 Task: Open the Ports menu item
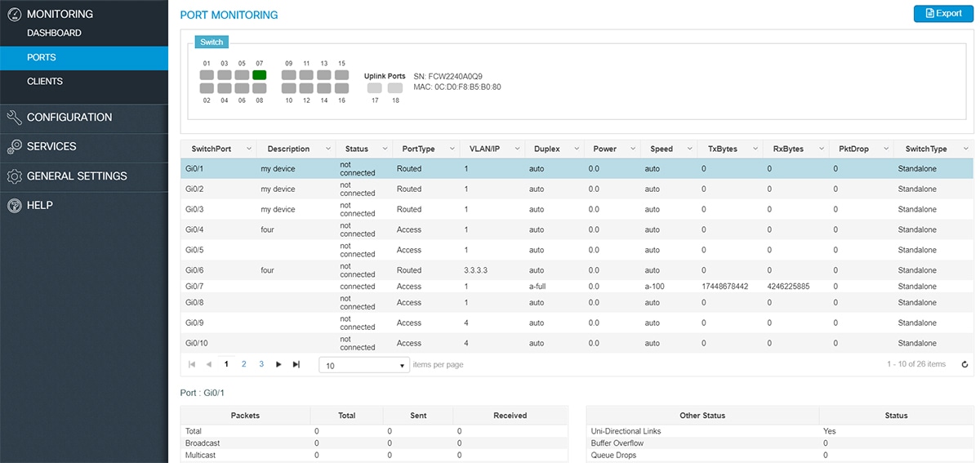42,58
